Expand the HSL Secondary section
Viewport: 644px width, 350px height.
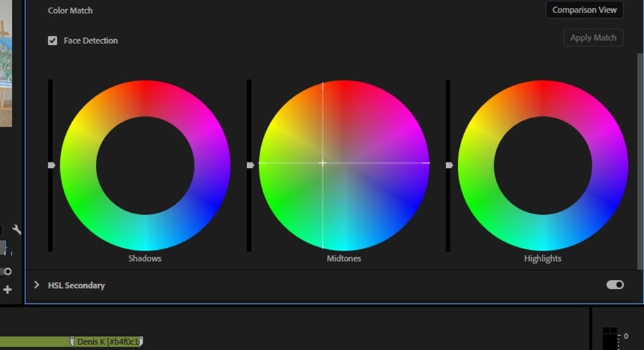[x=36, y=285]
